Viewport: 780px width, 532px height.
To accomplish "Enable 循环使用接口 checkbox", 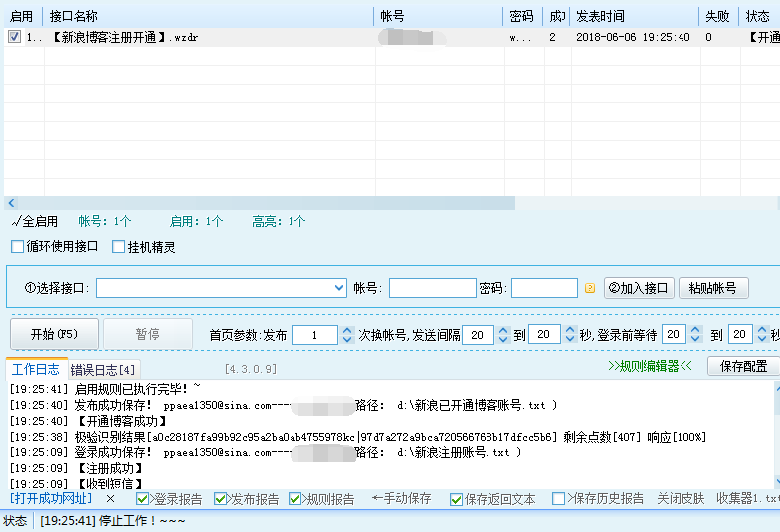I will tap(18, 247).
